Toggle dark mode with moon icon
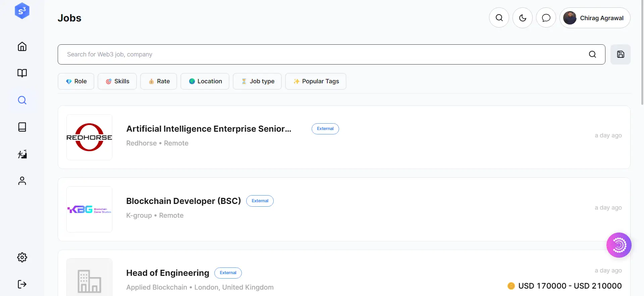 point(523,18)
